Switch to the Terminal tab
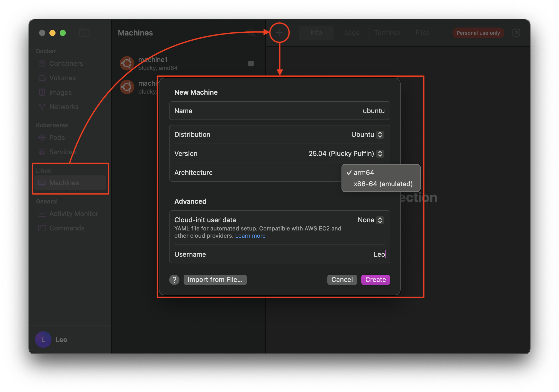Image resolution: width=559 pixels, height=392 pixels. click(x=387, y=33)
